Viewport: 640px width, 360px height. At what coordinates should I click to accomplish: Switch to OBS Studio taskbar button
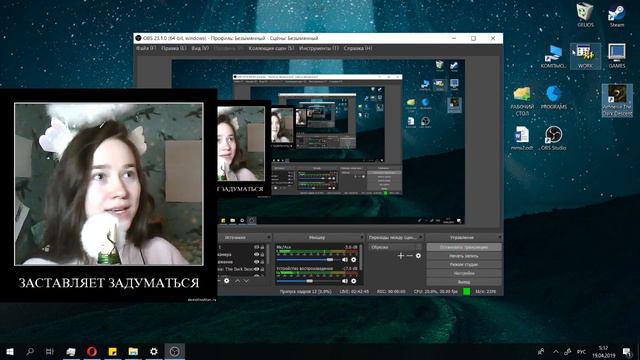tap(175, 351)
